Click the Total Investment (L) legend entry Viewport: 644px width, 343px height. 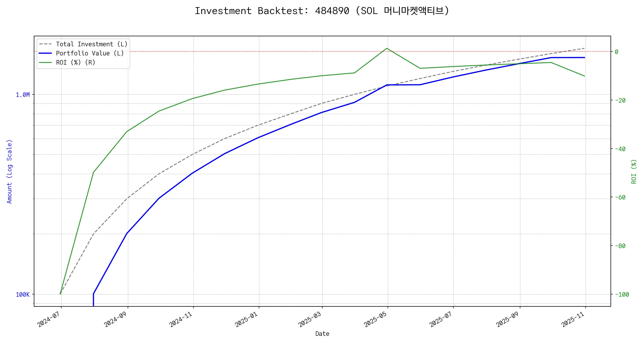pos(92,44)
